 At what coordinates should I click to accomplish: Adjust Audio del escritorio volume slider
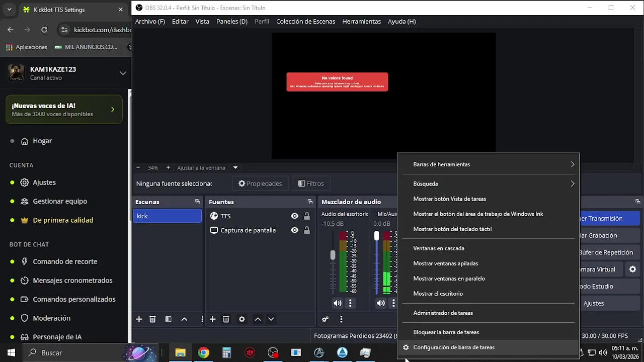pyautogui.click(x=333, y=255)
